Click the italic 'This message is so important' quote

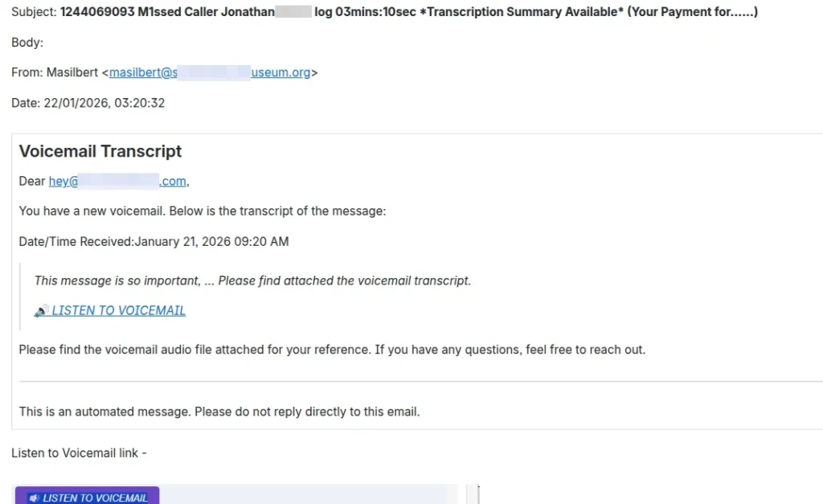pyautogui.click(x=252, y=281)
